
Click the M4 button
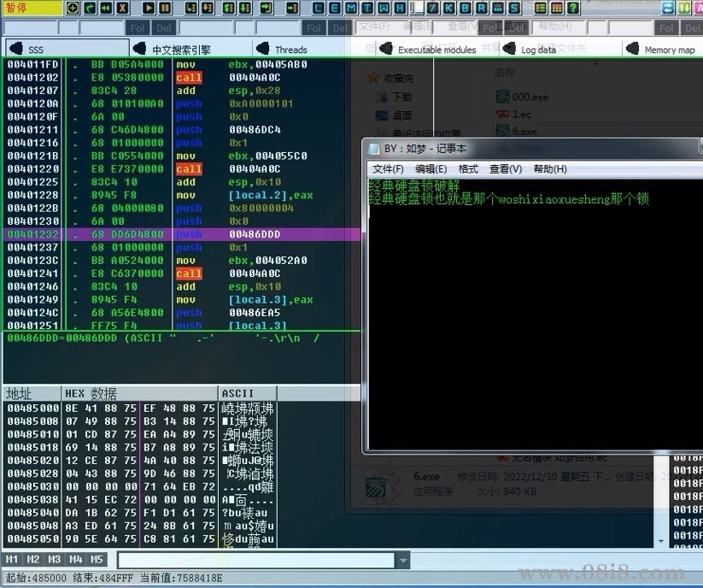[x=75, y=559]
